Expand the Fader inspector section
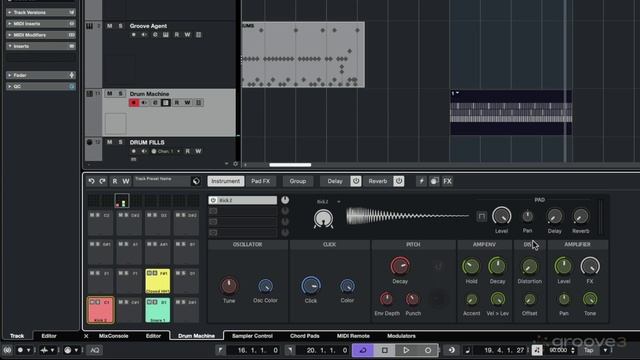Screen dimensions: 640x360 (x=41, y=75)
